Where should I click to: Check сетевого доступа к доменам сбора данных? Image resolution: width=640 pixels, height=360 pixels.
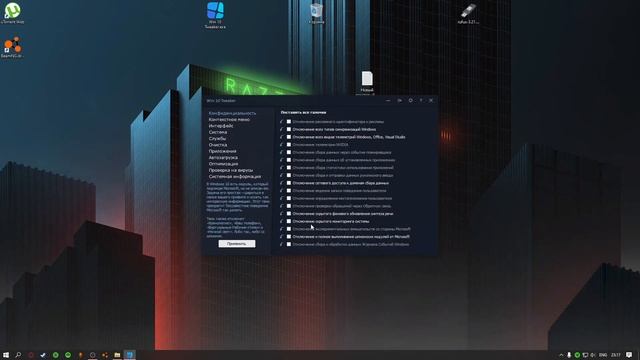tap(289, 183)
